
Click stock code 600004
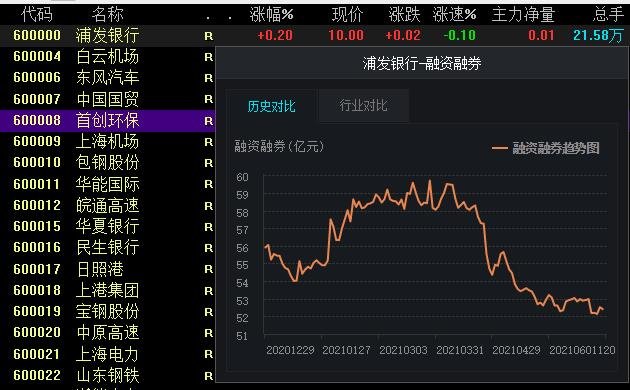pyautogui.click(x=37, y=57)
